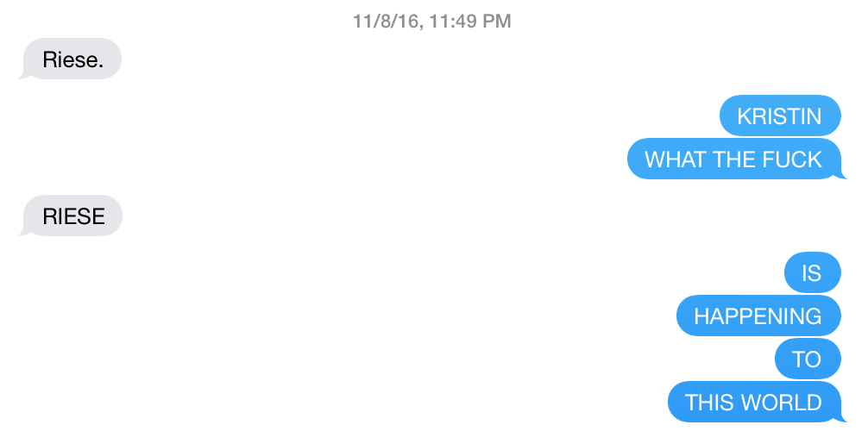Select the blue 'KRISTIN' message bubble
This screenshot has width=868, height=431.
click(780, 116)
